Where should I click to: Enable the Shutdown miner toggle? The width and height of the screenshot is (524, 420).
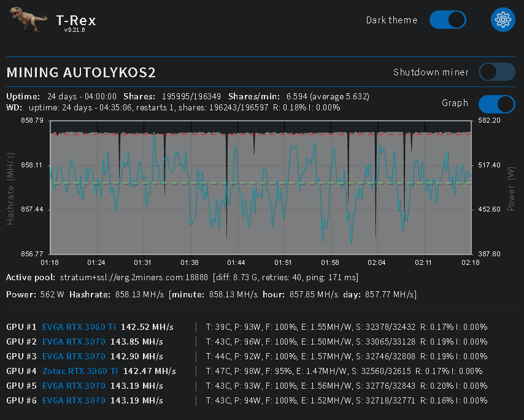[x=496, y=72]
